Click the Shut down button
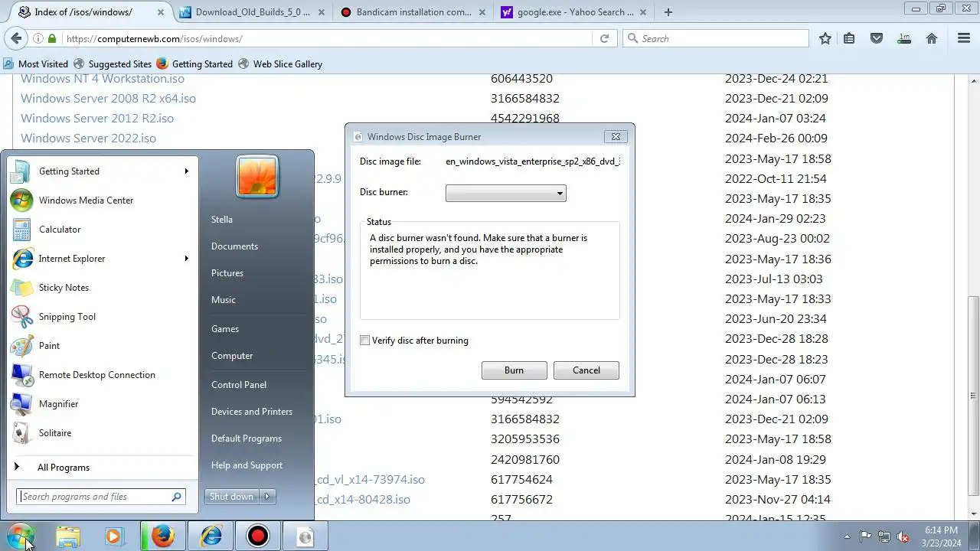The image size is (980, 551). pos(232,497)
